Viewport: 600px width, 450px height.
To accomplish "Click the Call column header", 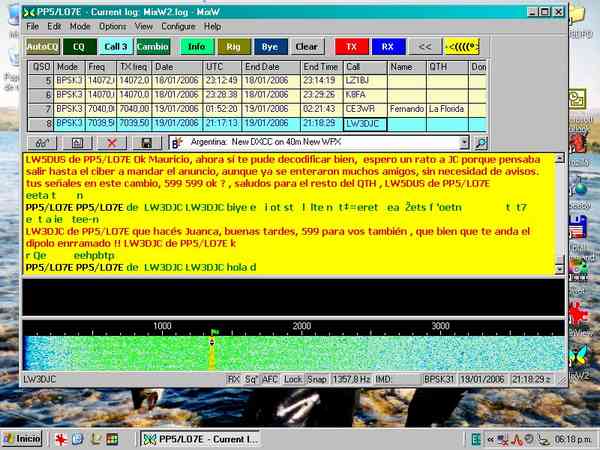I will (365, 67).
